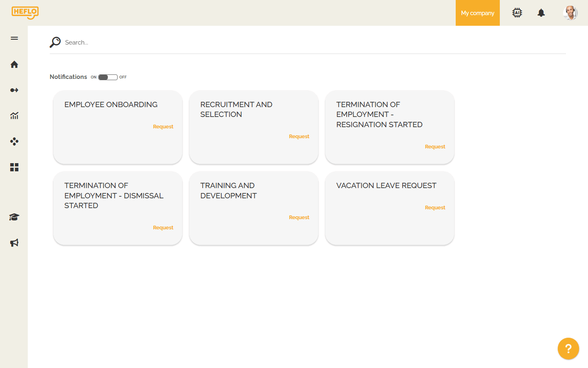
Task: Open the help question mark bubble
Action: (568, 348)
